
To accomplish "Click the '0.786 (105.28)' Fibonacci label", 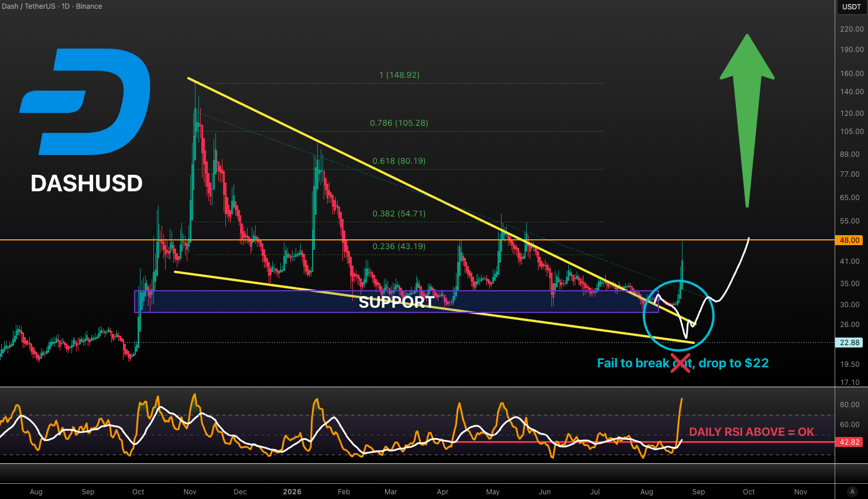I will [x=399, y=123].
